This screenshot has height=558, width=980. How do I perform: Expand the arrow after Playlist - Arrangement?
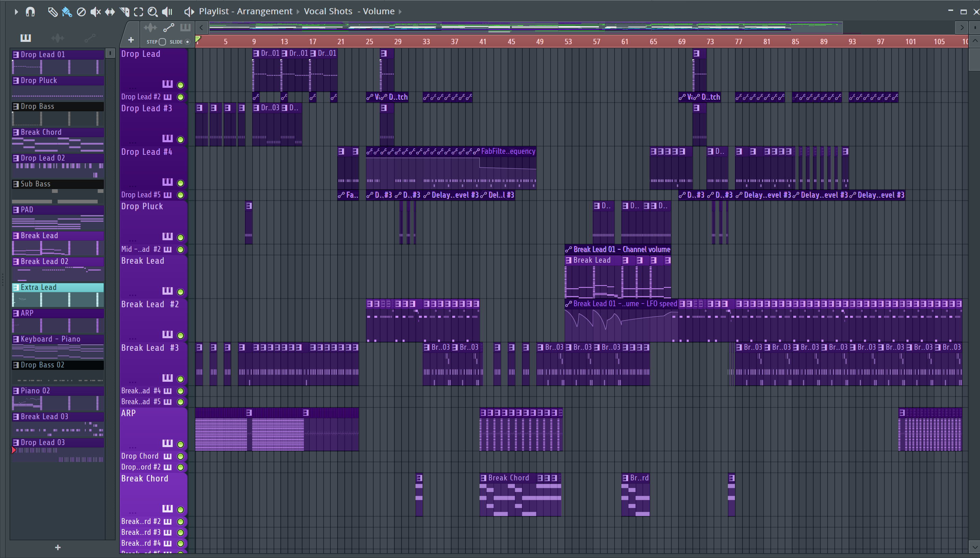pos(298,12)
